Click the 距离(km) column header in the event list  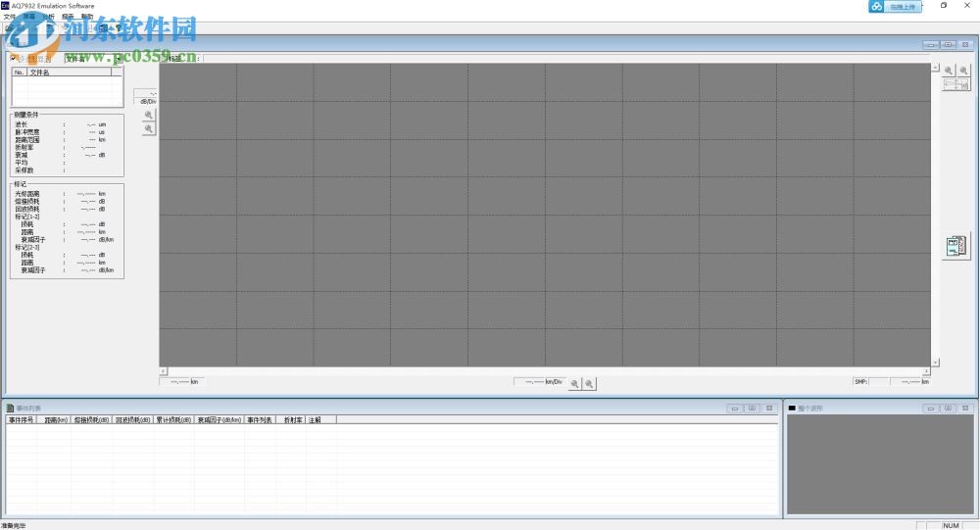pyautogui.click(x=55, y=420)
